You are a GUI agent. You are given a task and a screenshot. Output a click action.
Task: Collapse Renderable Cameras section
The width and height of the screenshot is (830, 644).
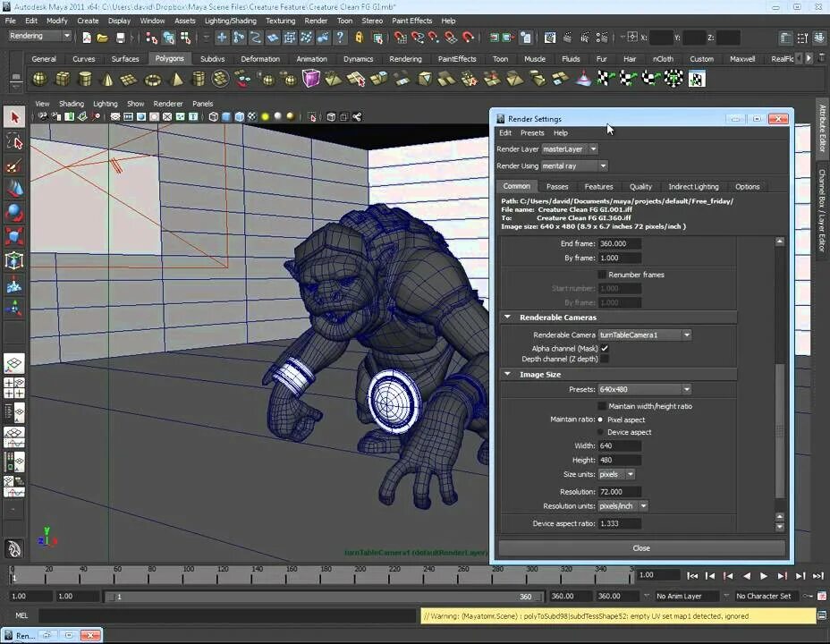(507, 317)
